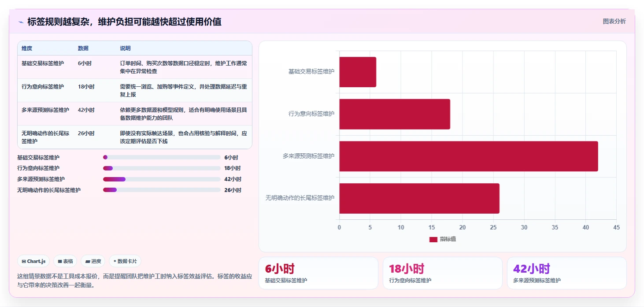Click the description starting 订单时间、购买次数
This screenshot has width=644, height=307.
(184, 67)
